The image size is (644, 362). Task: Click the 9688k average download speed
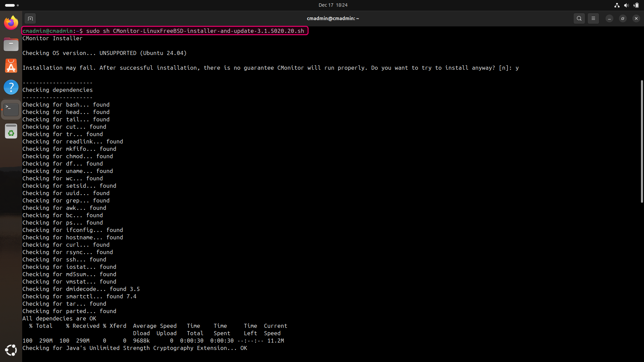pos(141,341)
